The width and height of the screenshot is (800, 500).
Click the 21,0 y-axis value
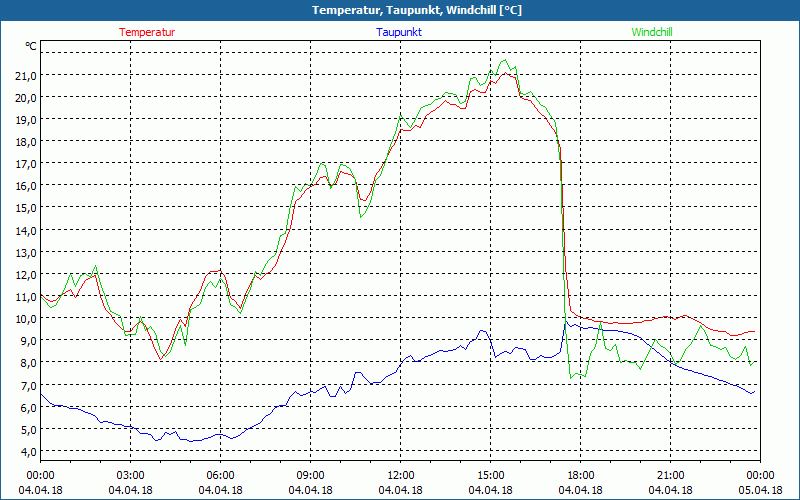click(x=27, y=76)
